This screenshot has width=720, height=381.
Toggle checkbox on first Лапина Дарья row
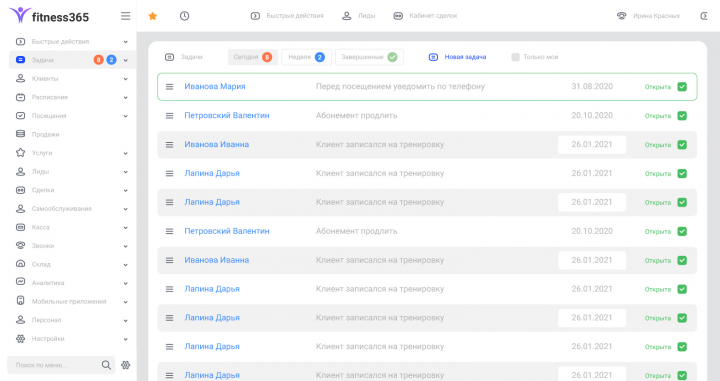(682, 174)
